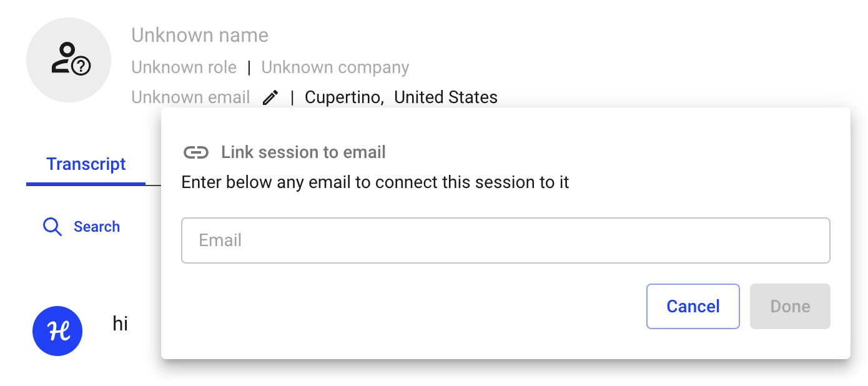
Task: Click the chain link icon in dialog header
Action: 195,152
